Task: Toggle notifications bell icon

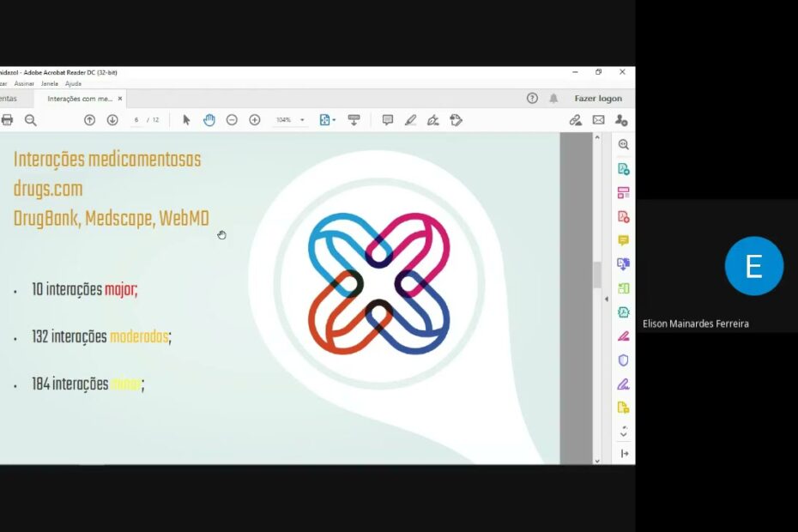Action: click(x=553, y=99)
